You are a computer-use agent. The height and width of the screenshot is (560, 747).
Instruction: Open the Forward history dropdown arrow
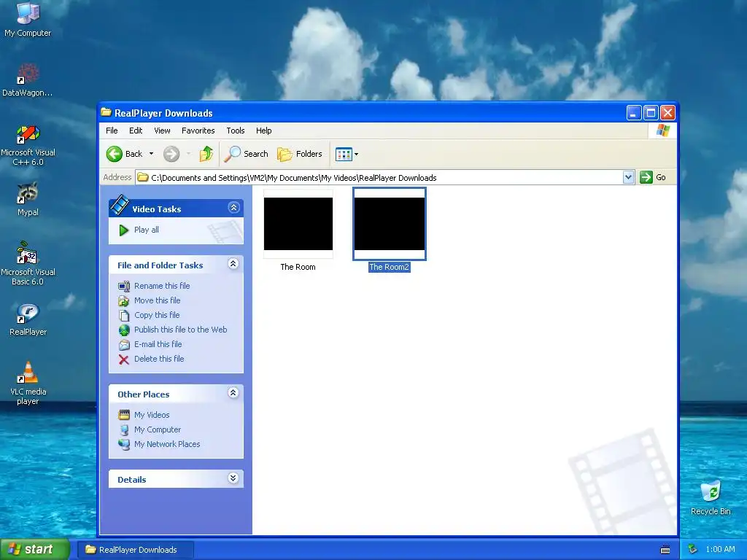pyautogui.click(x=189, y=154)
